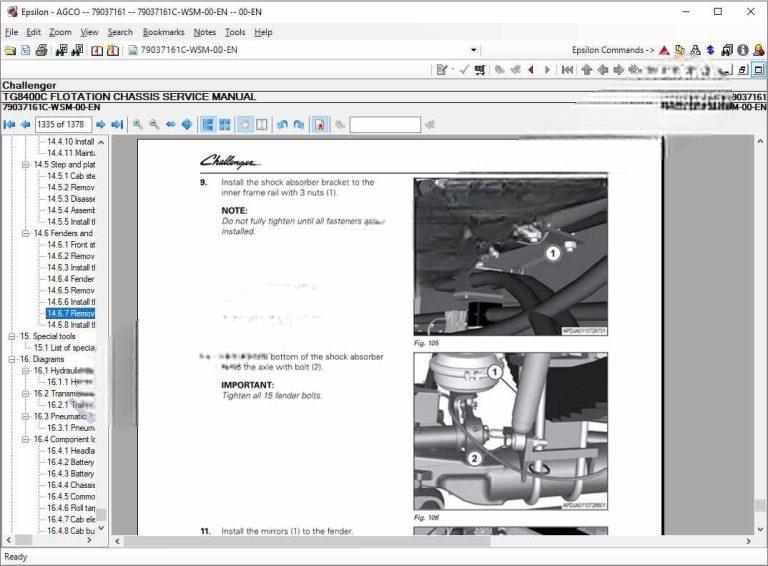
Task: Open the View menu
Action: pos(89,32)
